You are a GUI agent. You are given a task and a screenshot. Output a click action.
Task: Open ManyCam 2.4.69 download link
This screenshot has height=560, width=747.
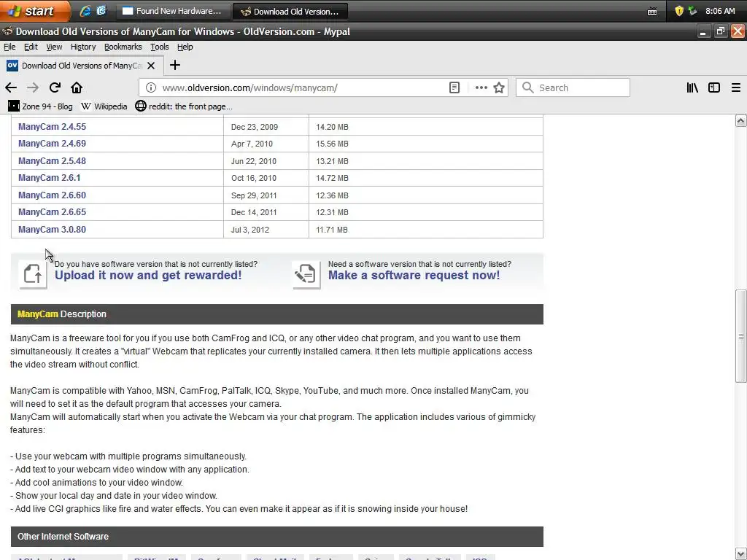click(52, 144)
